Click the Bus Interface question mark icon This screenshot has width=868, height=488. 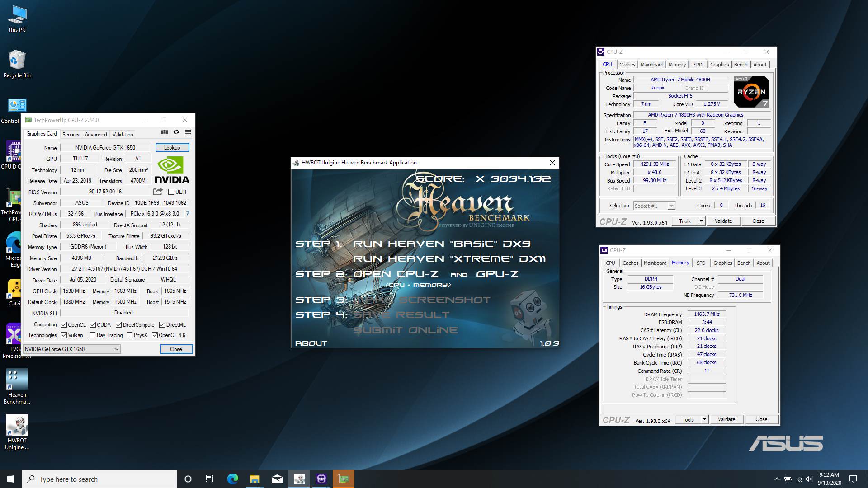click(x=187, y=214)
